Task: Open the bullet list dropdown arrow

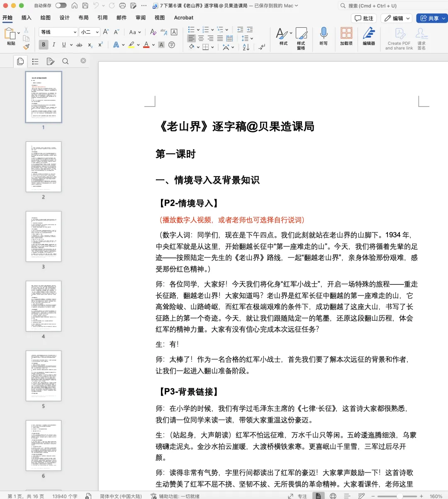Action: [198, 29]
